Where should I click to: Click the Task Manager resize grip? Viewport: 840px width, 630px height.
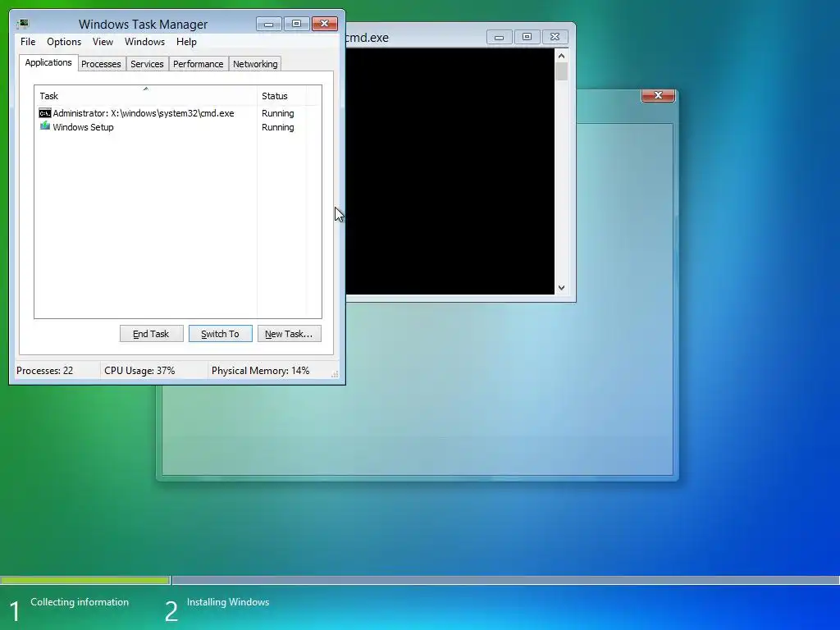(335, 374)
